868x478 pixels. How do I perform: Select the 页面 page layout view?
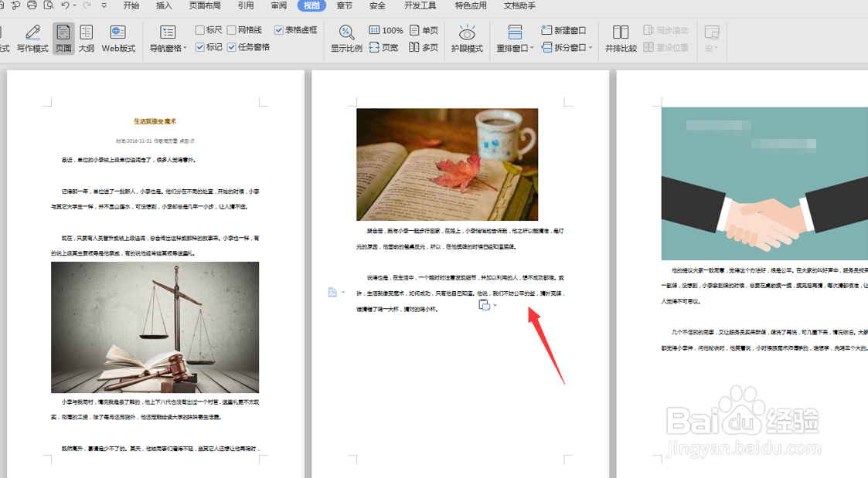pyautogui.click(x=63, y=38)
